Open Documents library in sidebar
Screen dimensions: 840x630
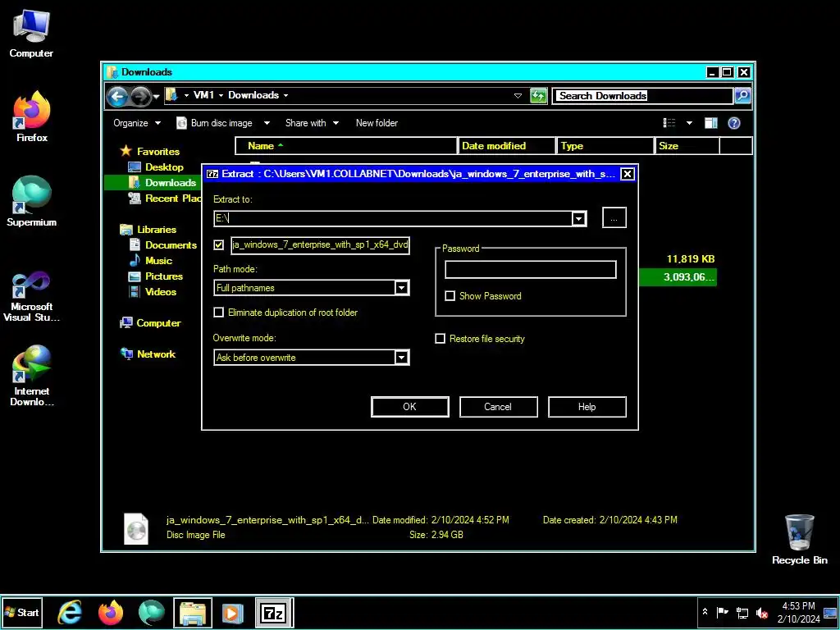163,244
